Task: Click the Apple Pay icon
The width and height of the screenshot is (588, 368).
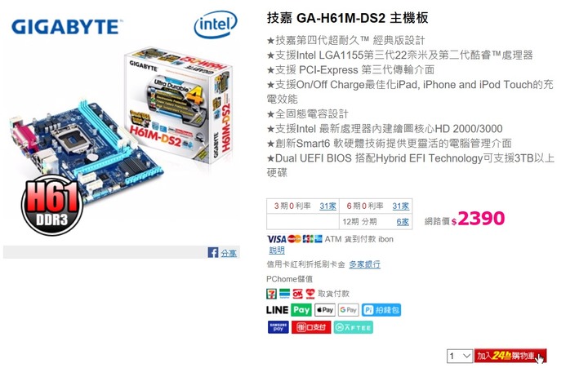Action: pyautogui.click(x=325, y=310)
